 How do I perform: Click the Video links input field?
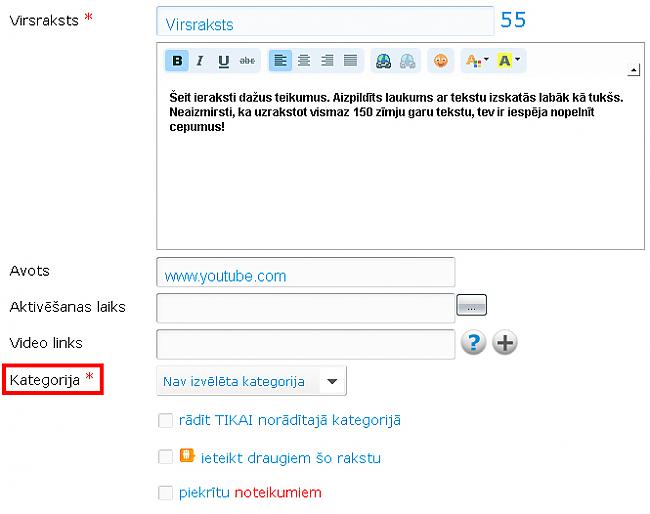(x=306, y=344)
